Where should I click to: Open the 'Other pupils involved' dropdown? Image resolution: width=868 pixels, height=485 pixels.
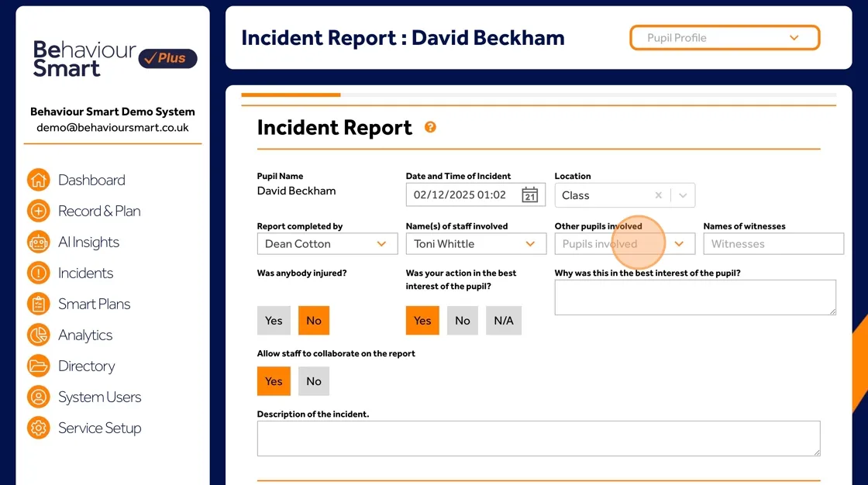pos(680,243)
